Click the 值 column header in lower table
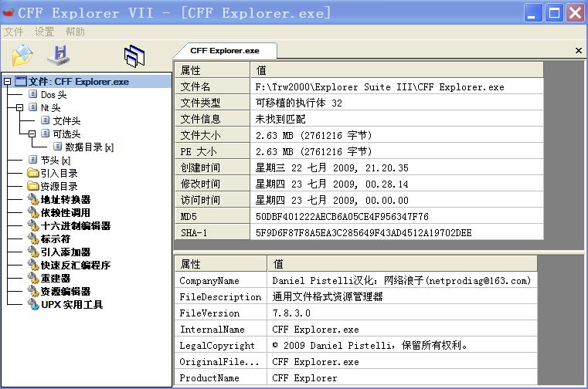The height and width of the screenshot is (389, 588). (x=403, y=264)
